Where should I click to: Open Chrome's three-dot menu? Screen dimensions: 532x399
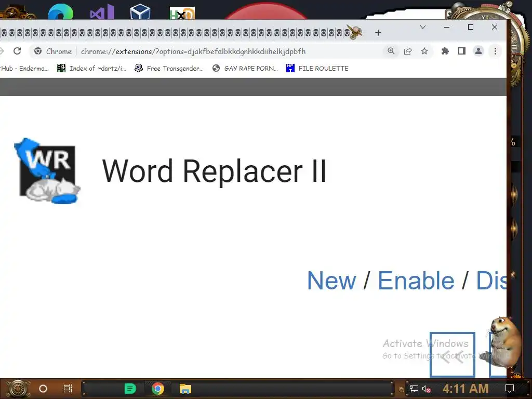pos(495,51)
